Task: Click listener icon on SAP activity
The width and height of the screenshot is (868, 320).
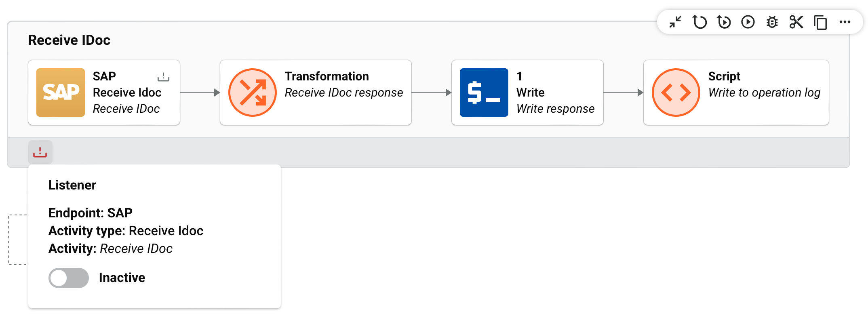Action: click(x=163, y=77)
